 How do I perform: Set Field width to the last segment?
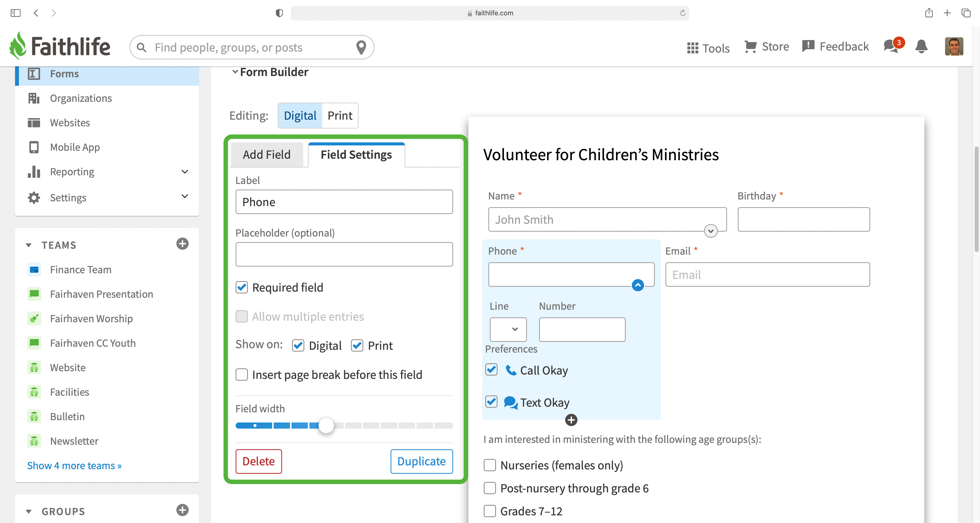(x=444, y=425)
